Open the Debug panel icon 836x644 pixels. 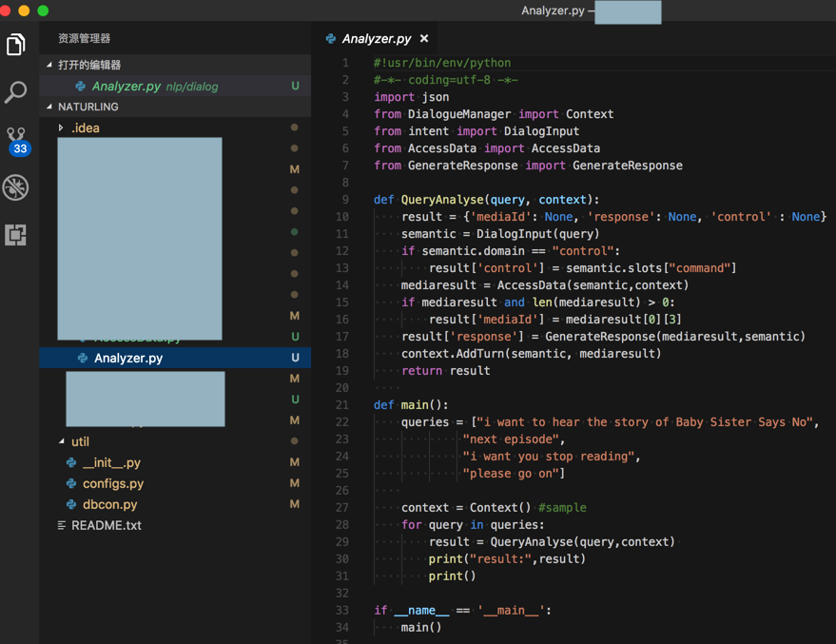click(16, 187)
